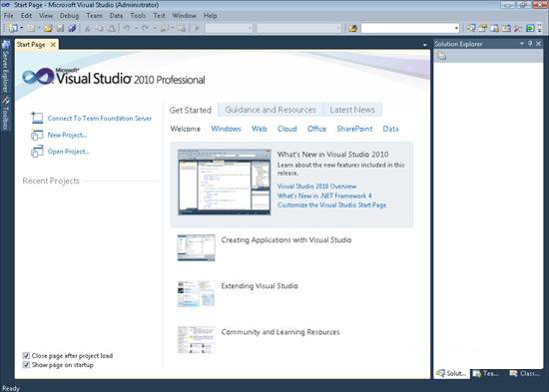
Task: Open the Toolbox side tab
Action: [x=6, y=113]
